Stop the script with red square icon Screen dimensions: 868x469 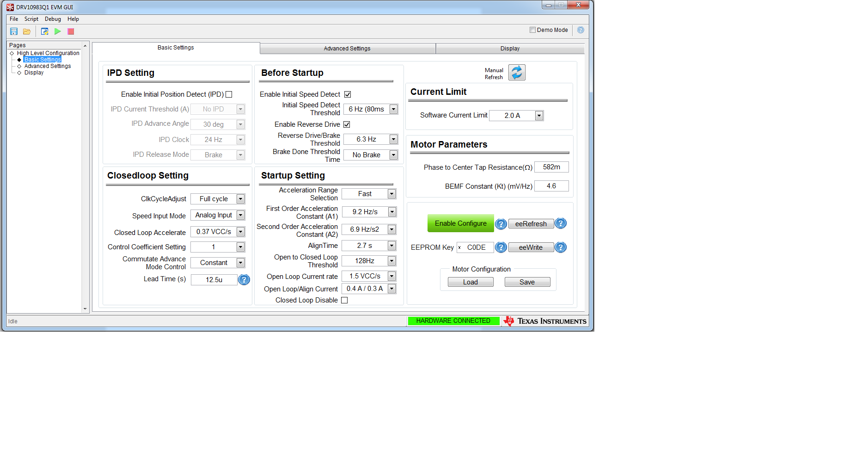[x=71, y=31]
